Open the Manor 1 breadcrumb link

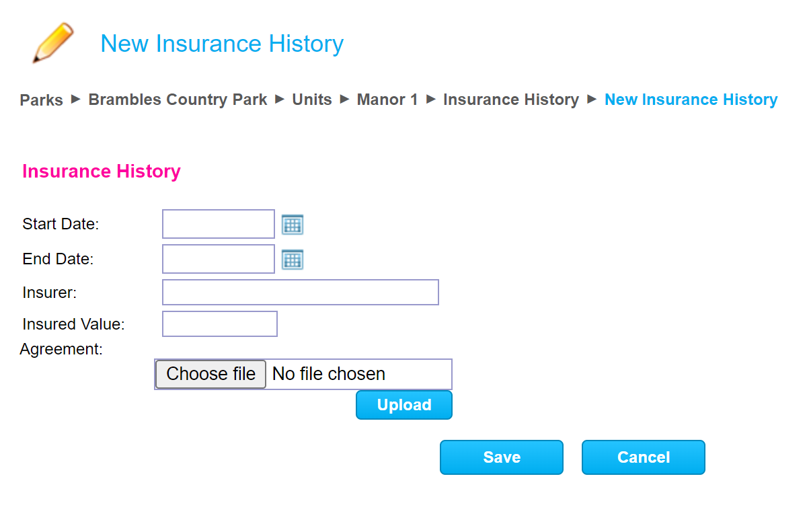pyautogui.click(x=387, y=100)
